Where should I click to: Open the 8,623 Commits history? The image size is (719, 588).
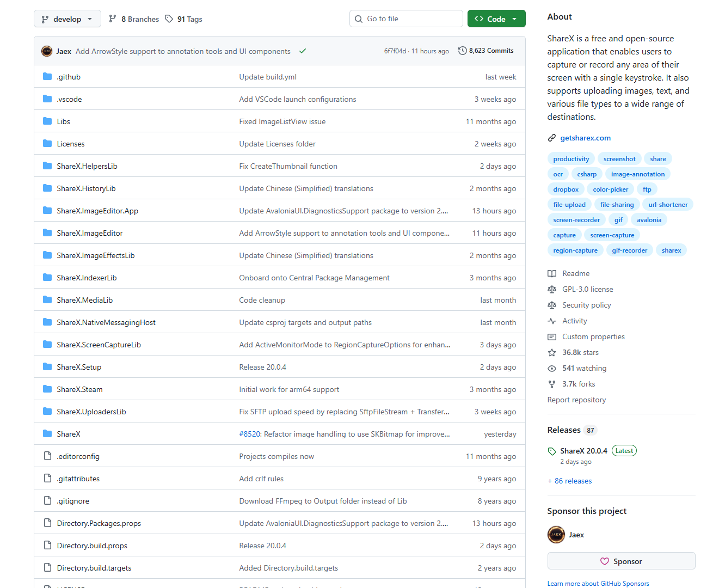pyautogui.click(x=486, y=51)
